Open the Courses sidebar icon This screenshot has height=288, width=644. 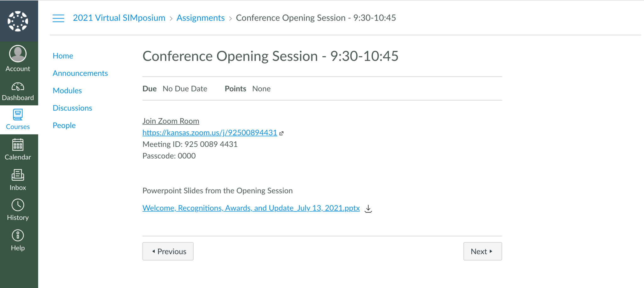[18, 115]
